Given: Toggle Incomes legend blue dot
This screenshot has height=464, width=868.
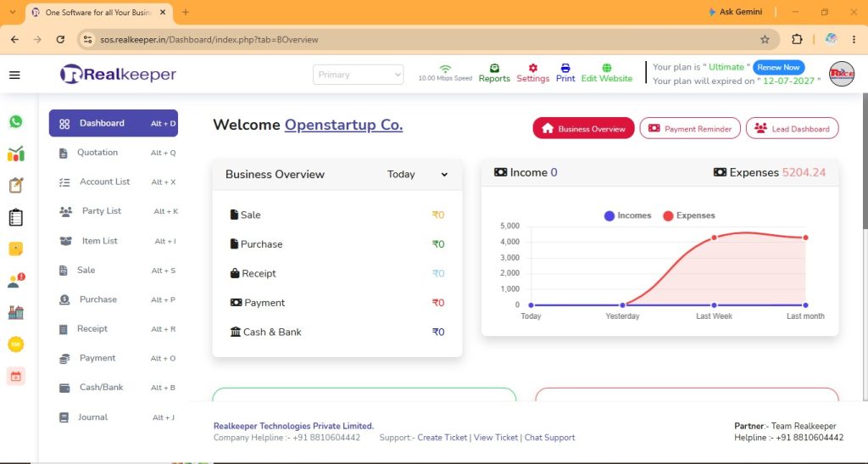Looking at the screenshot, I should point(609,216).
